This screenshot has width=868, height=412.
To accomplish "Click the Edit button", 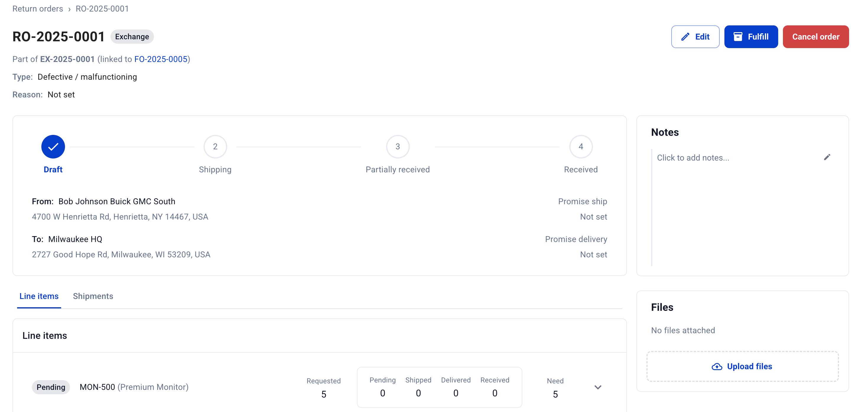I will coord(695,36).
